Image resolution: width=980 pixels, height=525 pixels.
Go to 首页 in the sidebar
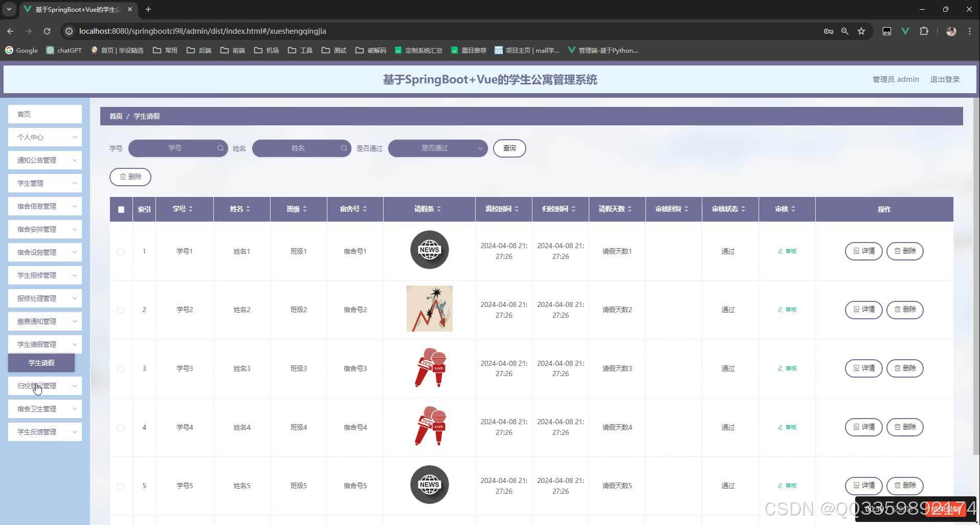point(45,114)
